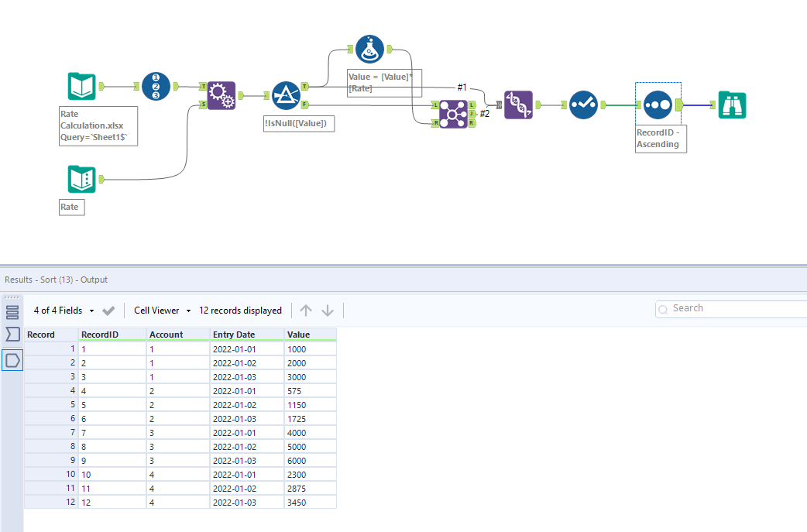Open the Cell Viewer dropdown
The width and height of the screenshot is (807, 532).
click(159, 310)
